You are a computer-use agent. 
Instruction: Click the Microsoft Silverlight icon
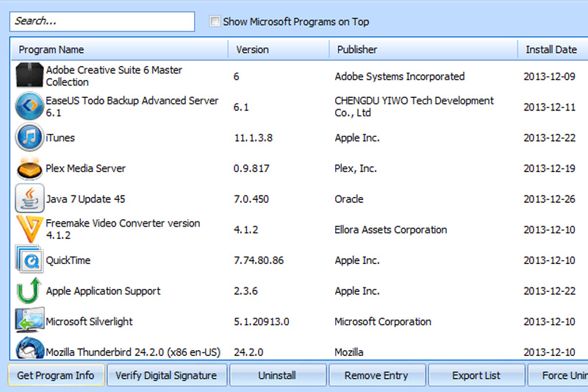point(29,321)
